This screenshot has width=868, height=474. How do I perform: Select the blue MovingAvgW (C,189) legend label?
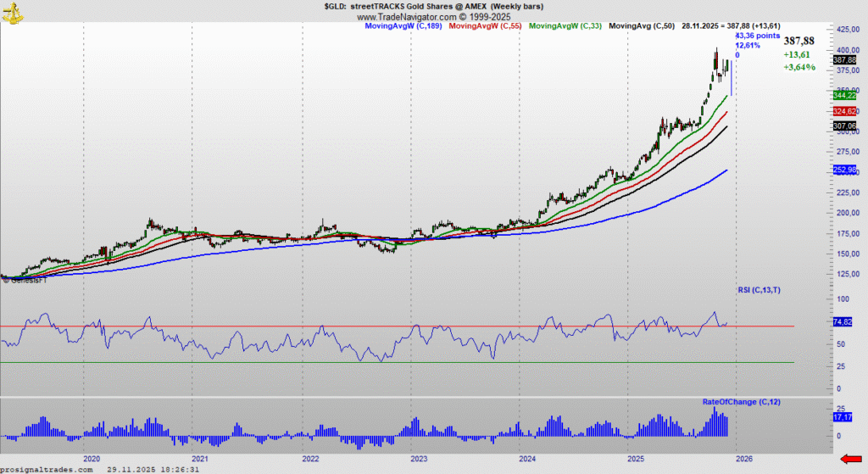click(x=403, y=26)
